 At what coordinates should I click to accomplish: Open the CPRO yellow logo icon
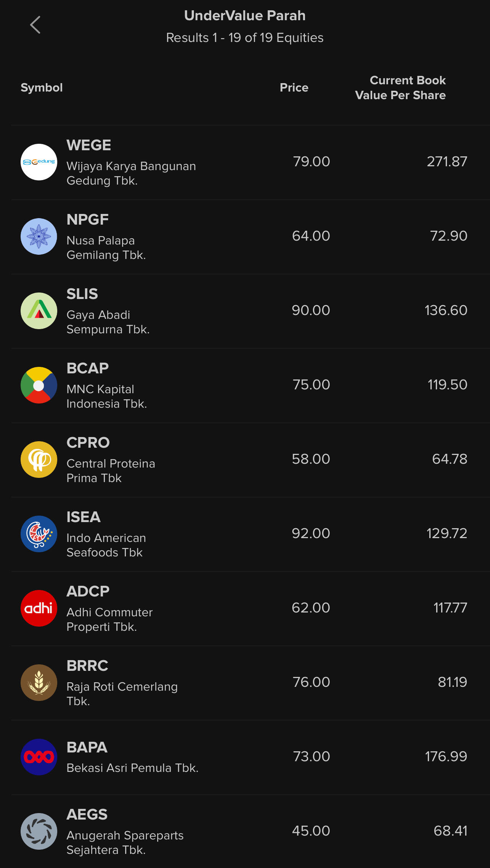click(x=39, y=460)
